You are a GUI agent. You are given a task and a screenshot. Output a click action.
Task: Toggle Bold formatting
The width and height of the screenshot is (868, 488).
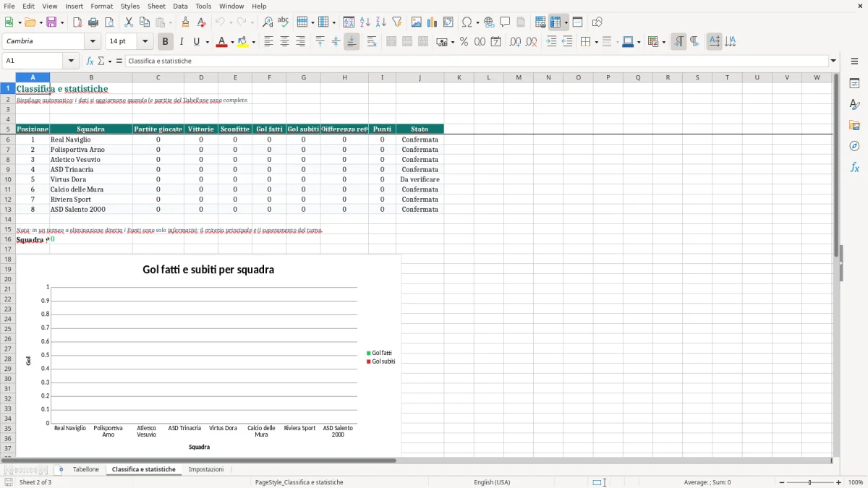[165, 42]
